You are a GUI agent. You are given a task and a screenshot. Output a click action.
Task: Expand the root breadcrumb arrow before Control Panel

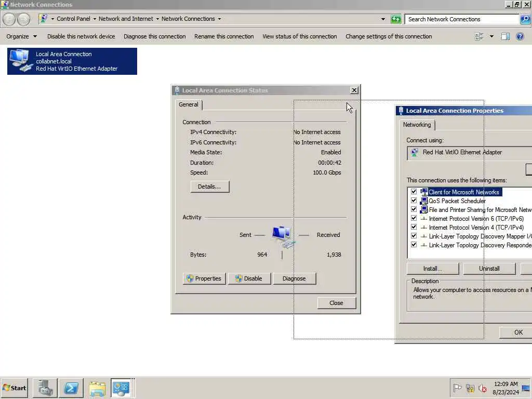(52, 19)
